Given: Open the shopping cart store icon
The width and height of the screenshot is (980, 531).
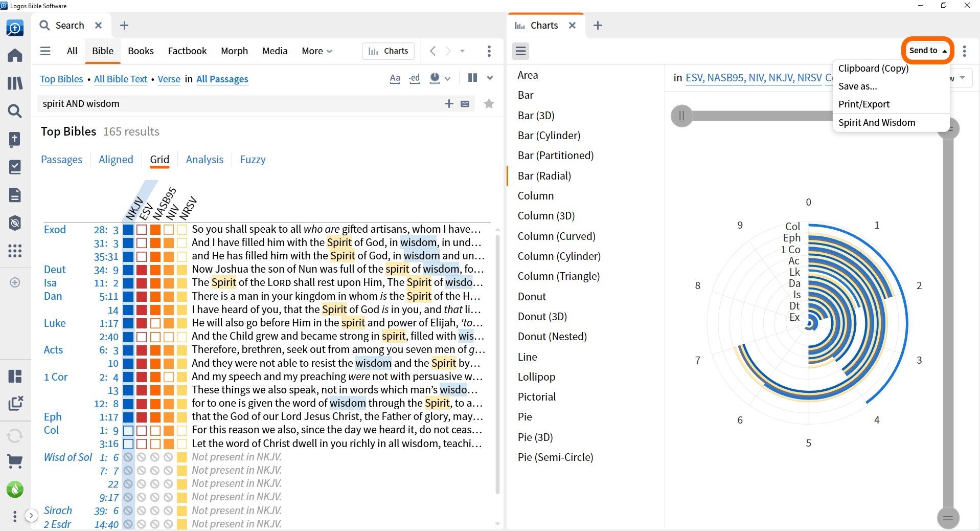Looking at the screenshot, I should coord(15,461).
